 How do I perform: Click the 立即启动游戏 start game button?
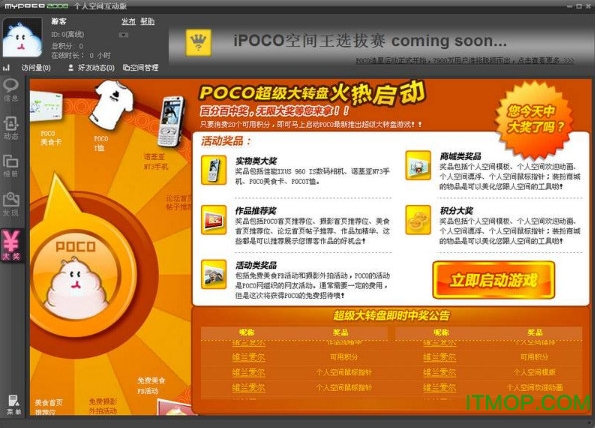coord(493,280)
